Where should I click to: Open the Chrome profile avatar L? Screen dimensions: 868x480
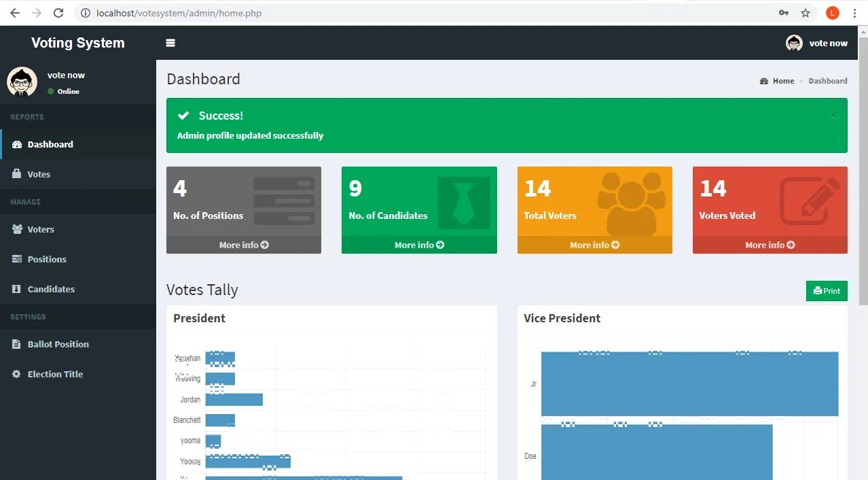coord(833,13)
